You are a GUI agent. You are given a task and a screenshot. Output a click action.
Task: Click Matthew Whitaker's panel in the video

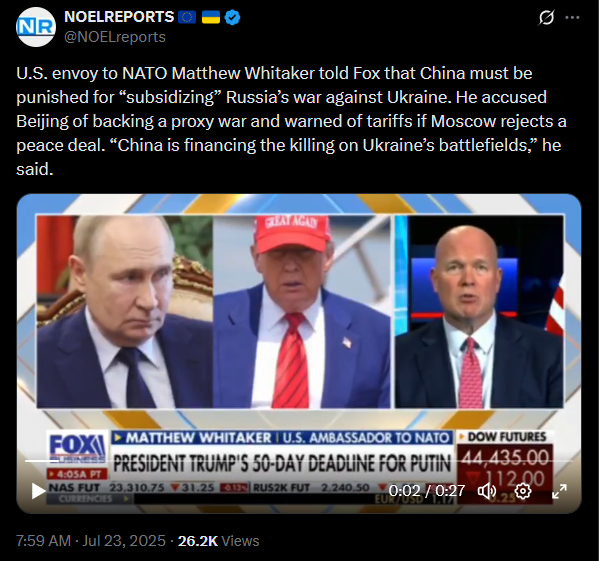(x=479, y=312)
